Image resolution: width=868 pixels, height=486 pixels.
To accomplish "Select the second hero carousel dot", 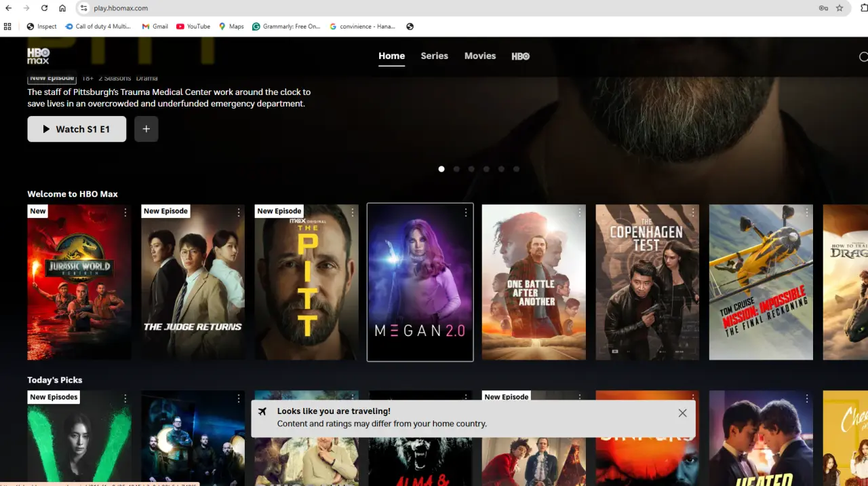I will [456, 169].
